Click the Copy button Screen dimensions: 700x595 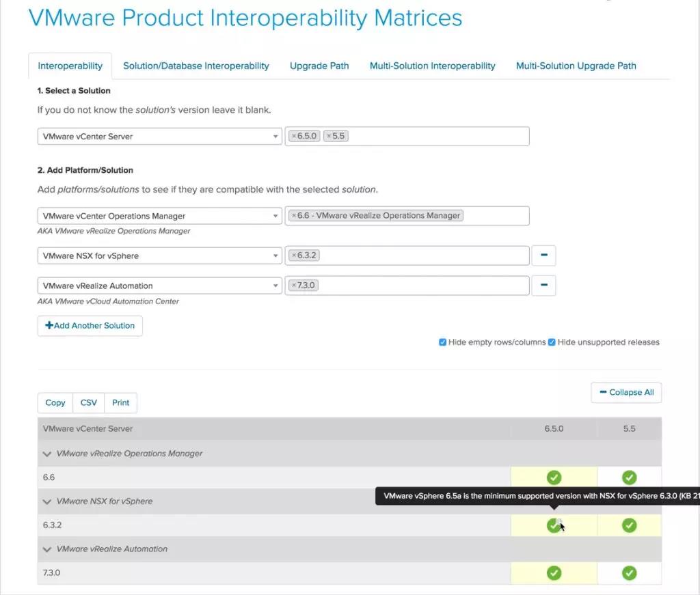55,403
